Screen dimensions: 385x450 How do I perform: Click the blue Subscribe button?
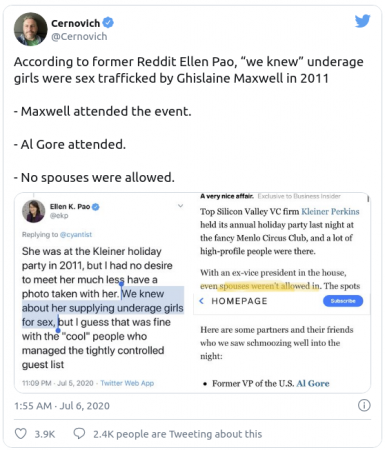pyautogui.click(x=343, y=301)
